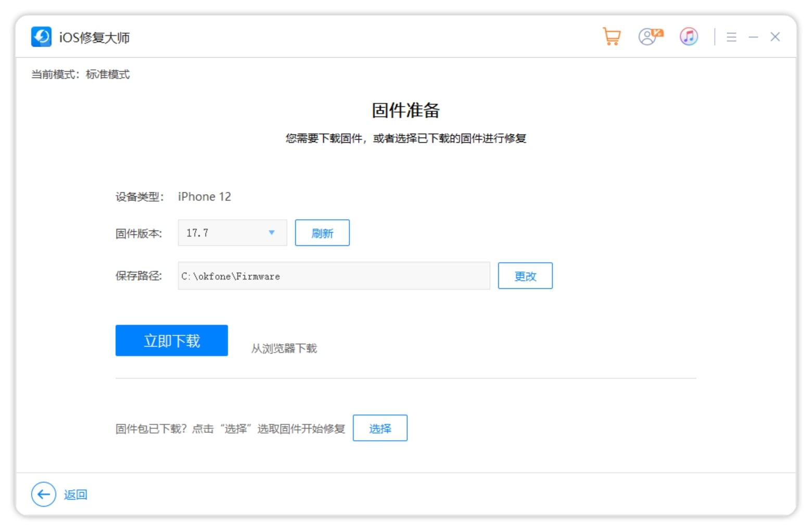Click the iOS修复大师 app logo
Image resolution: width=812 pixels, height=531 pixels.
(x=41, y=37)
